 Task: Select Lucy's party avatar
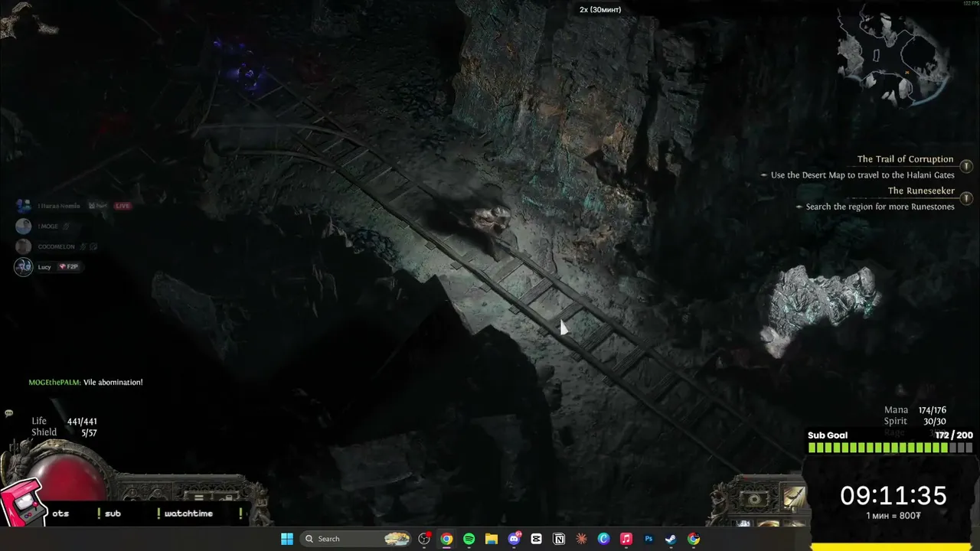tap(24, 266)
